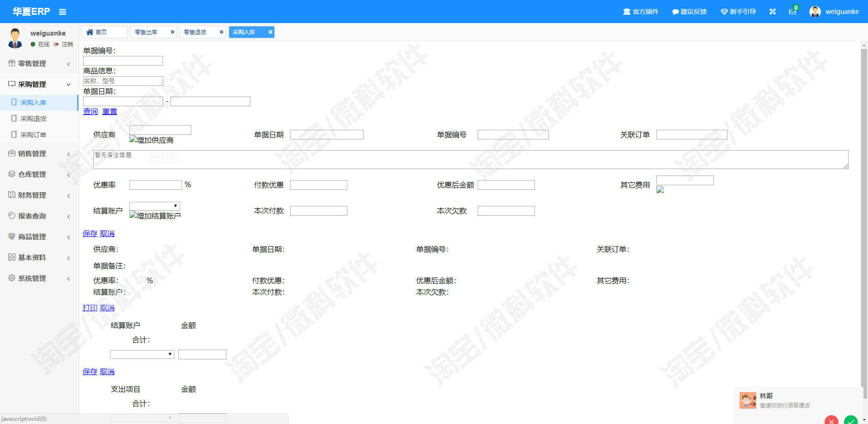Click 取消 link above 支出项目 table
Image resolution: width=868 pixels, height=424 pixels.
click(107, 372)
